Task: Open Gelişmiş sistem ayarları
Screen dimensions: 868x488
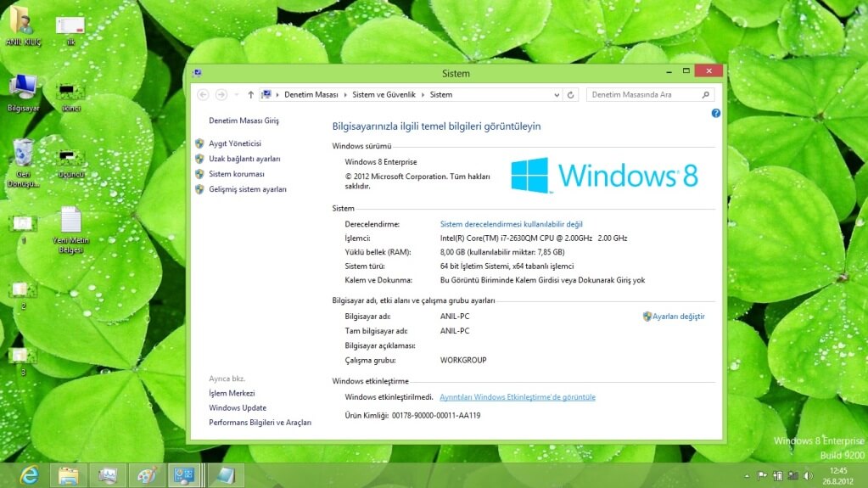Action: [248, 189]
